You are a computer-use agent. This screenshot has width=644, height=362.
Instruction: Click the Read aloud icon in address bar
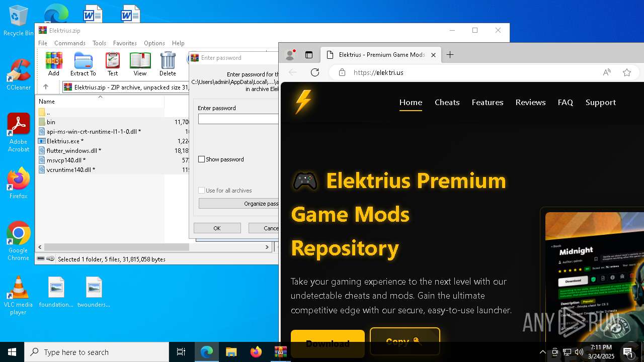point(607,72)
